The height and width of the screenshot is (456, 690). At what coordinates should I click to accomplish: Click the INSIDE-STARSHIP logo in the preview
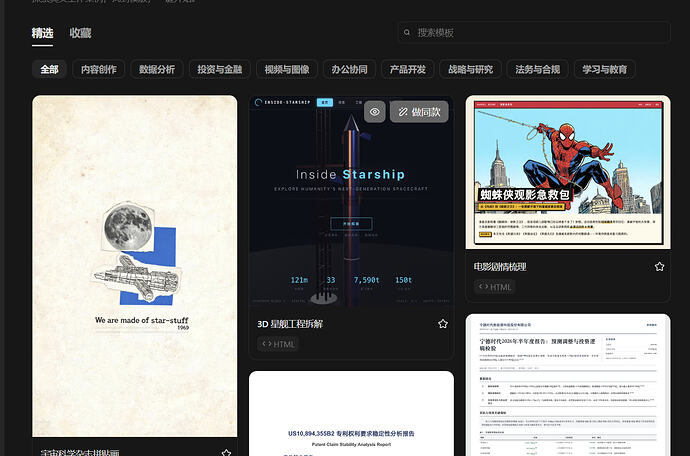tap(283, 102)
